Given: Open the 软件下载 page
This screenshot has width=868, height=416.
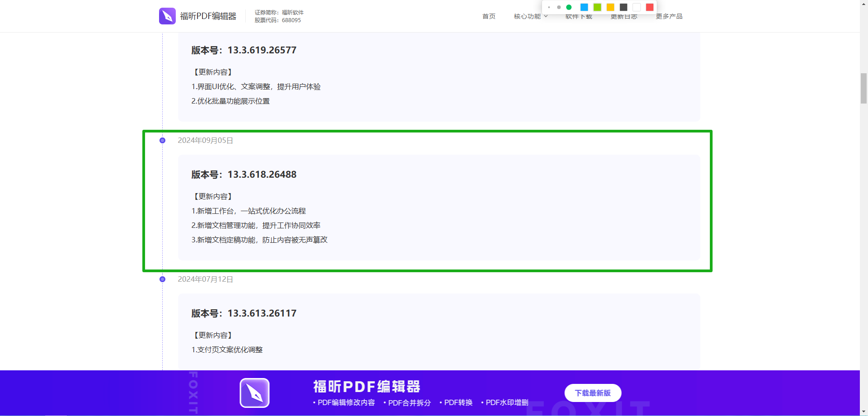Looking at the screenshot, I should pyautogui.click(x=579, y=18).
